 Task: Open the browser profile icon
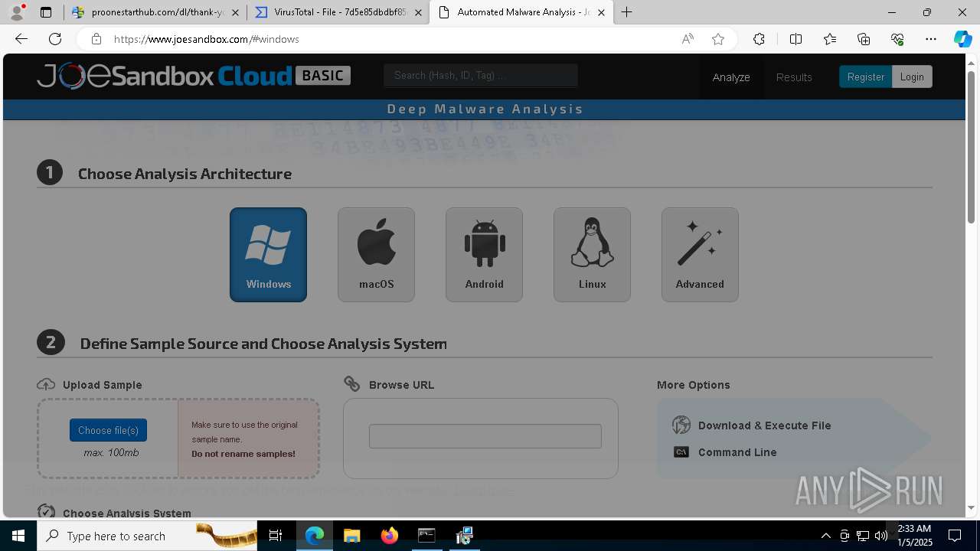(x=16, y=12)
